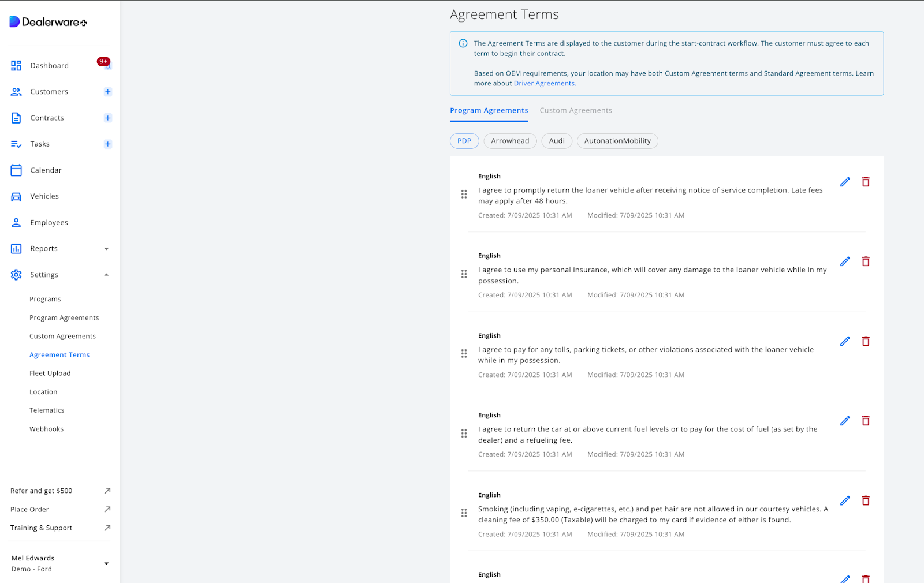
Task: Select Fleet Upload in the Settings menu
Action: tap(50, 373)
